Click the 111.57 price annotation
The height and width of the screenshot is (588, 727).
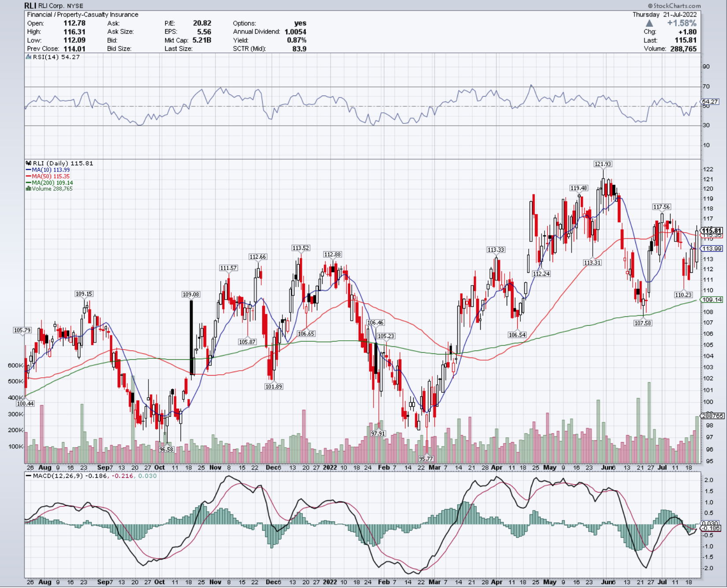tap(228, 268)
